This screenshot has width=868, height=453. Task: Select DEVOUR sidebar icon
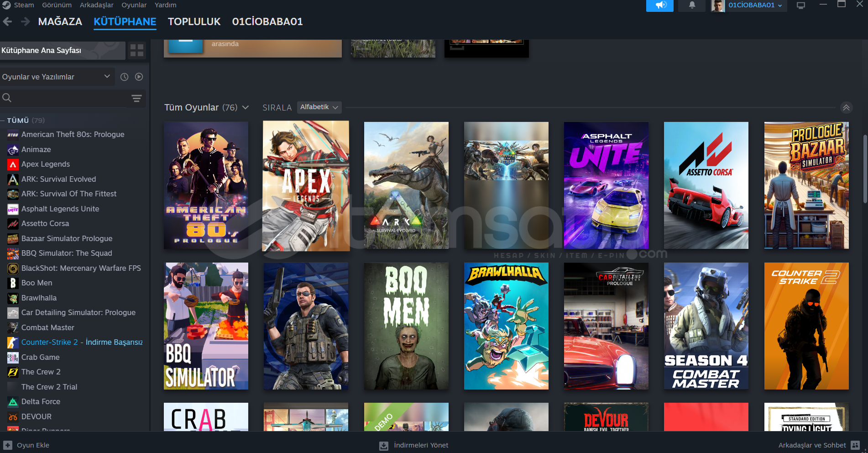coord(13,416)
